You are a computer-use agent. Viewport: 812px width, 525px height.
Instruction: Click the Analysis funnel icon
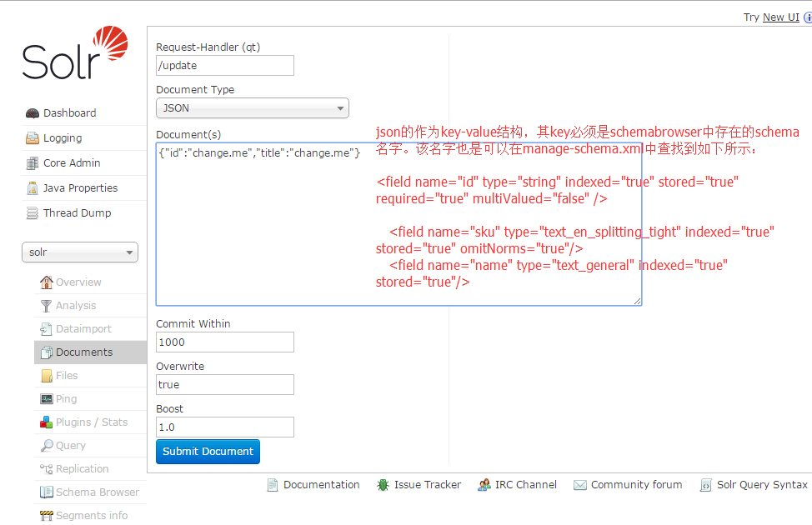pyautogui.click(x=46, y=306)
